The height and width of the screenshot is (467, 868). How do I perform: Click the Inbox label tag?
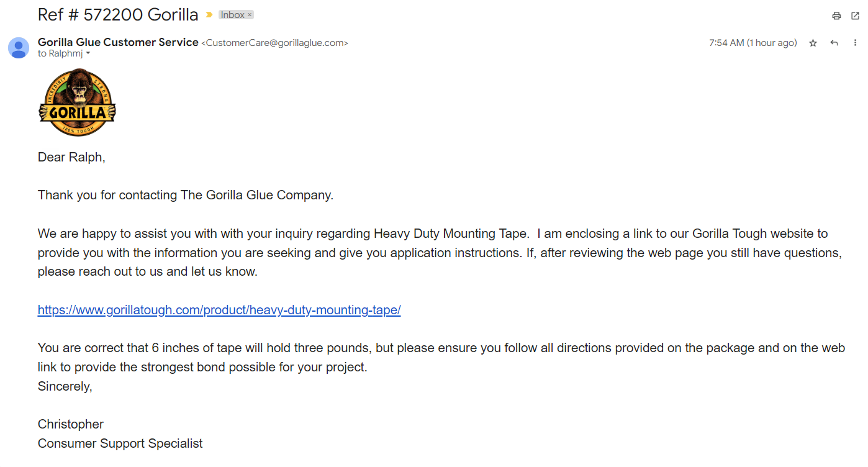pyautogui.click(x=233, y=15)
